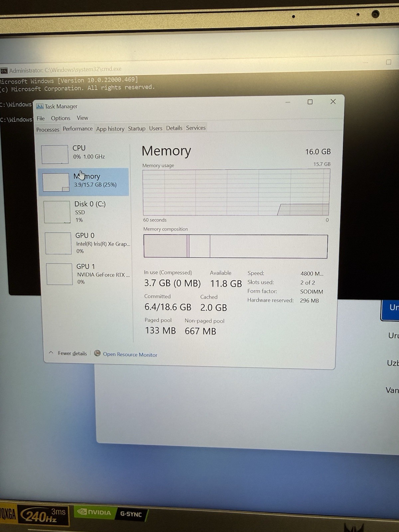Open the File menu in Task Manager
Screen dimensions: 399x532
41,118
